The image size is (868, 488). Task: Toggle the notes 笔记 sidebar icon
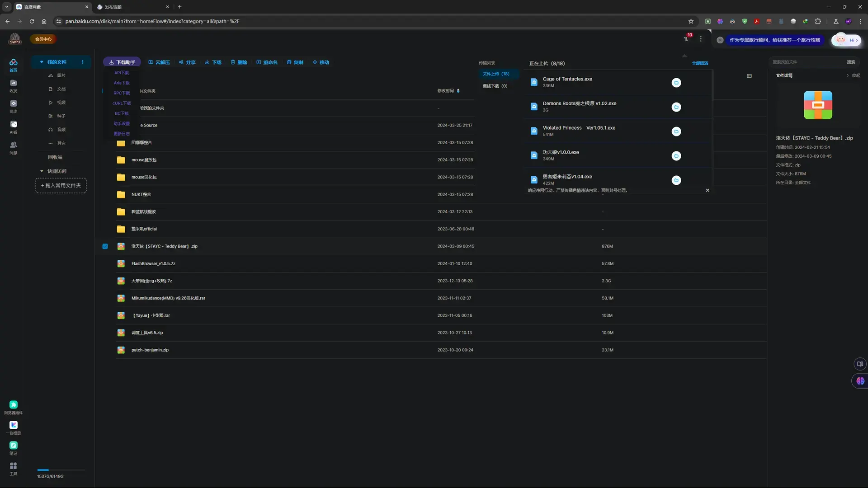(14, 448)
